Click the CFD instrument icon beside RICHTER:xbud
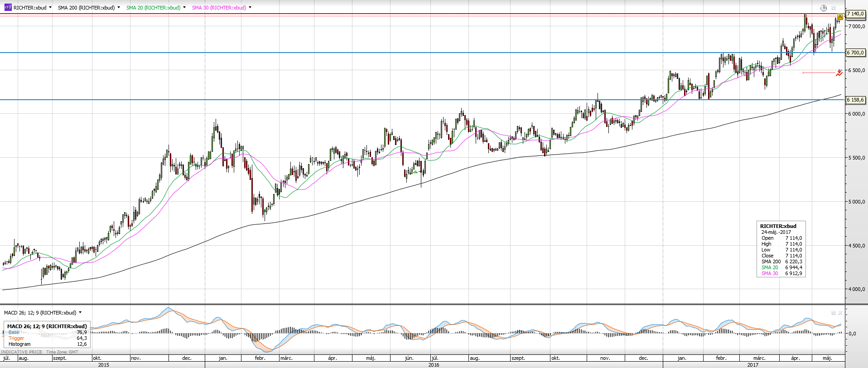Viewport: 868px width, 368px height. click(x=8, y=7)
